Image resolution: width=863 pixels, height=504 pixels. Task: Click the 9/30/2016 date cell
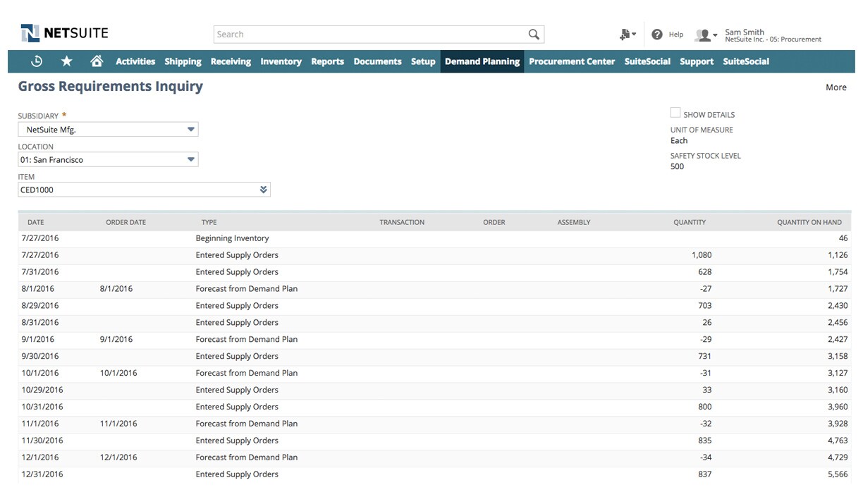click(x=40, y=357)
